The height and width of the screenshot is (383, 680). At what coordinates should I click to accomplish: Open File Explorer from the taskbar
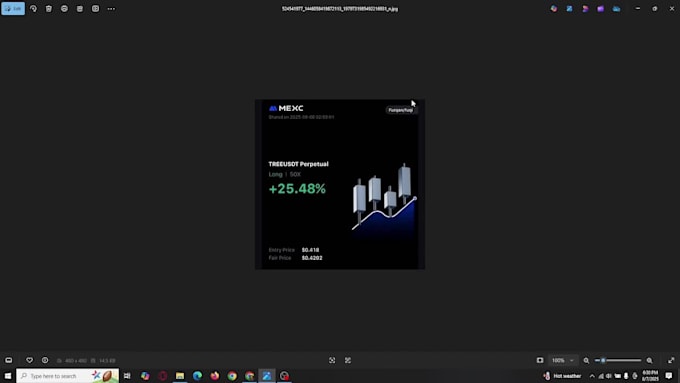point(180,376)
